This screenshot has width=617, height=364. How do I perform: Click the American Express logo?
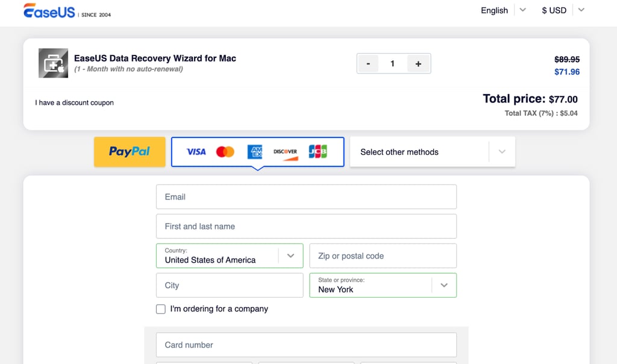point(255,151)
